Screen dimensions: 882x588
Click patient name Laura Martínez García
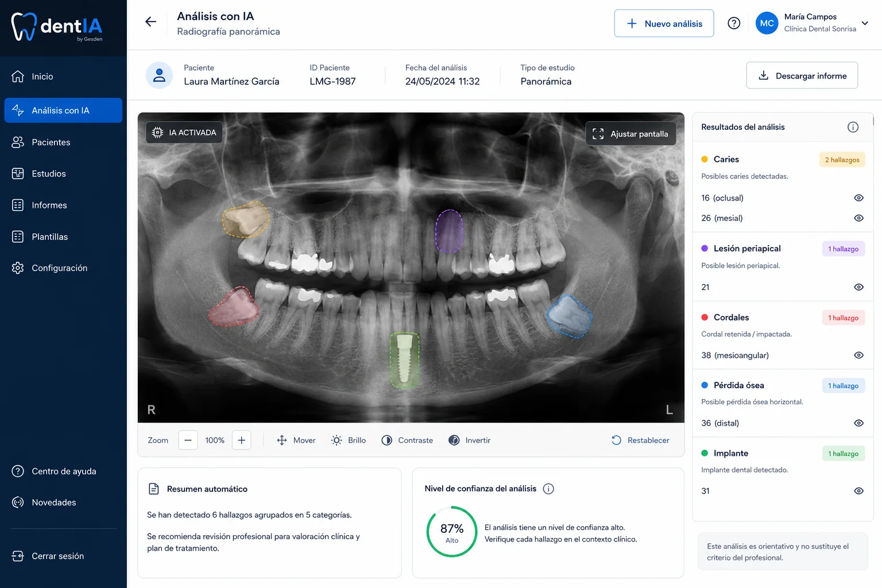pyautogui.click(x=231, y=82)
